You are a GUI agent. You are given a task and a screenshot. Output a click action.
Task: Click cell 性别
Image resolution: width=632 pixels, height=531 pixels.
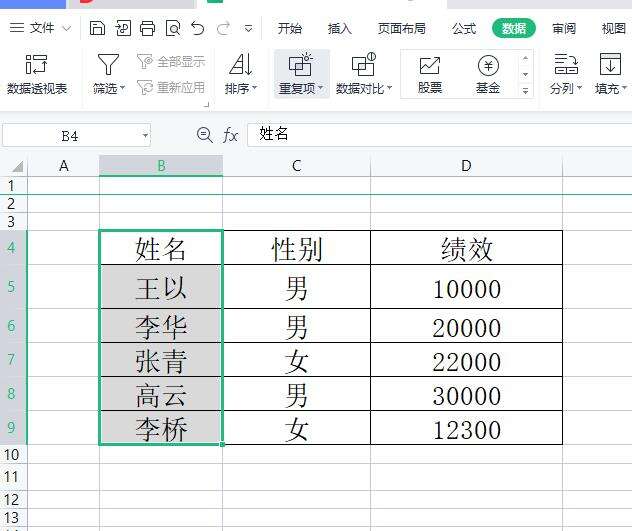pos(296,248)
